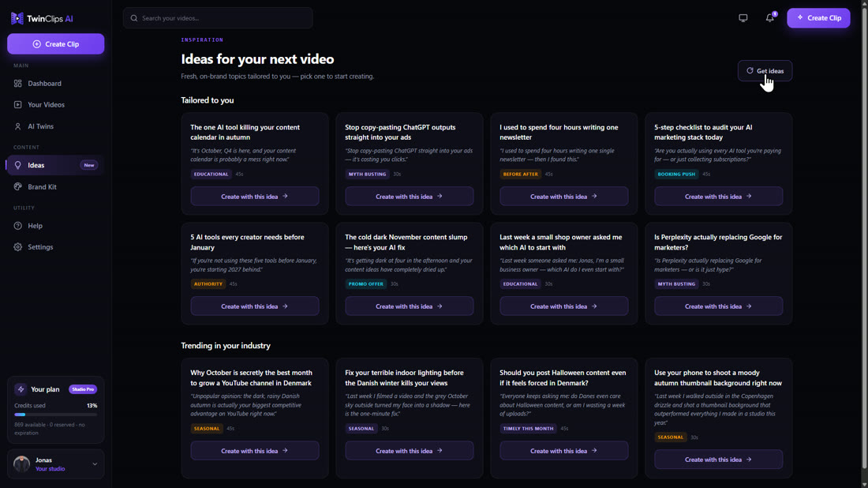Create with the October YouTube channel idea

point(255,451)
